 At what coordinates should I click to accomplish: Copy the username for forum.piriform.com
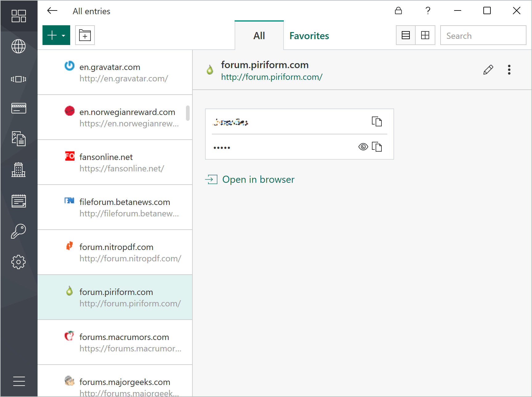click(377, 121)
